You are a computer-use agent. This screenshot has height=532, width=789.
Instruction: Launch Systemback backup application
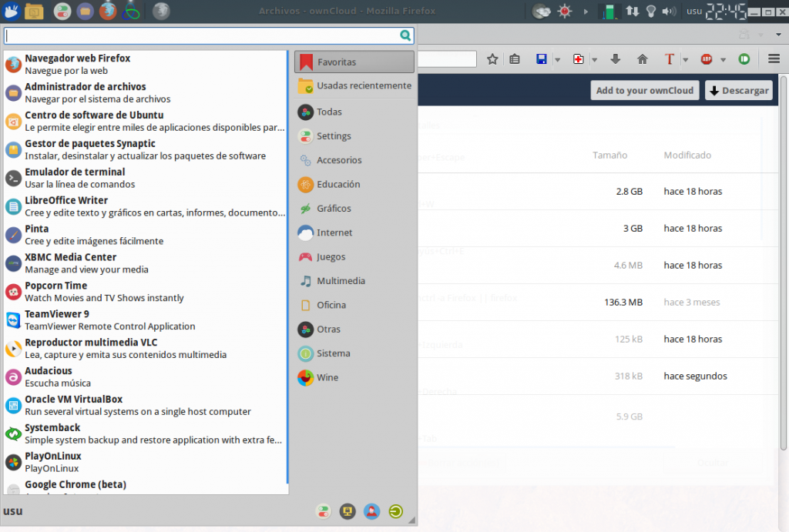pyautogui.click(x=146, y=433)
